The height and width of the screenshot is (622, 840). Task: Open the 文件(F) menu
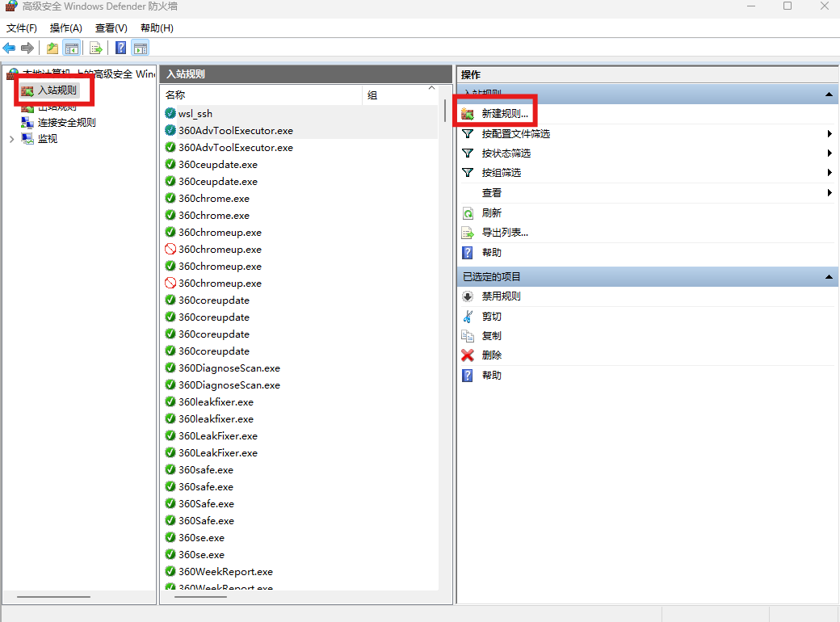[22, 27]
